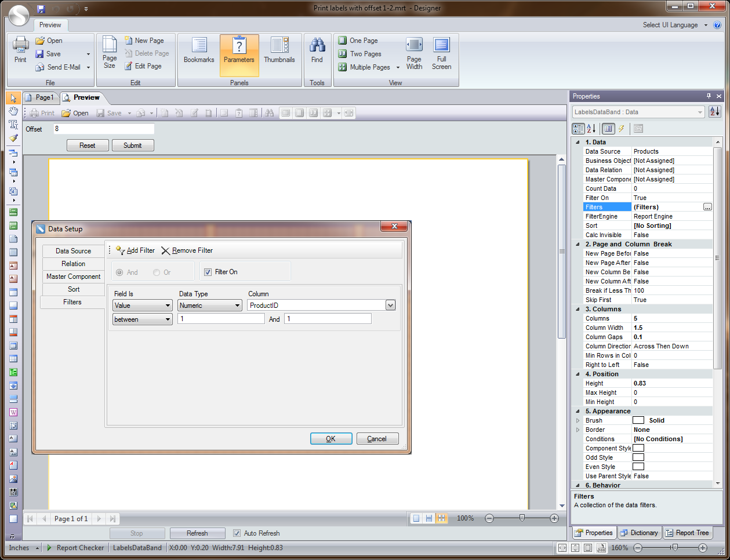
Task: Collapse the 1. Data property category
Action: [578, 142]
